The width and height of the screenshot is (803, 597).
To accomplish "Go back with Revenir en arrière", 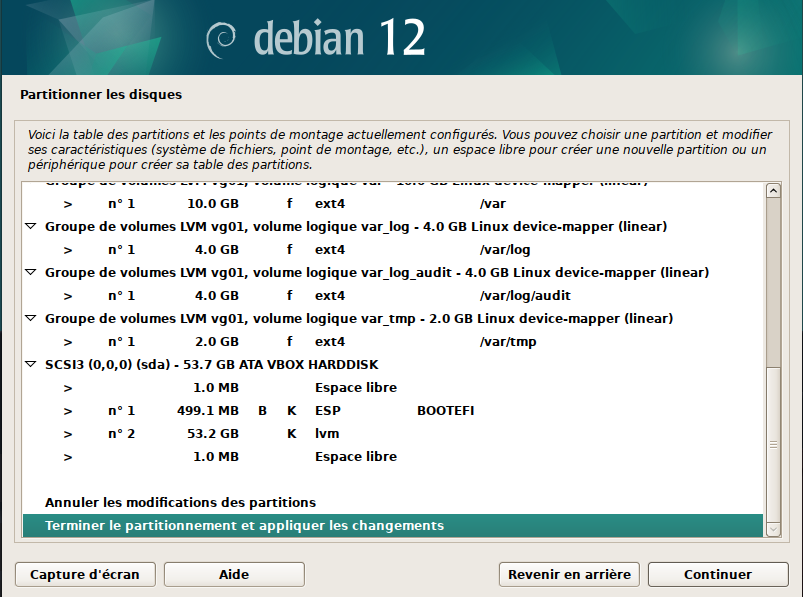I will coord(569,574).
